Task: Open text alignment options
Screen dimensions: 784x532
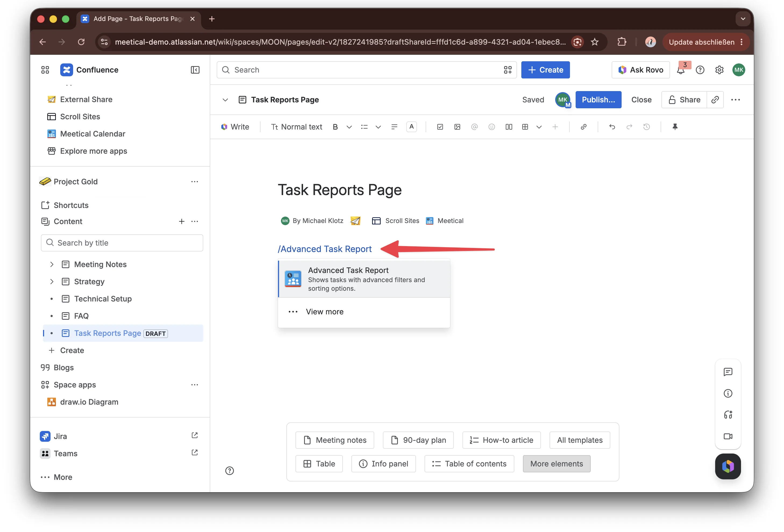Action: [394, 127]
